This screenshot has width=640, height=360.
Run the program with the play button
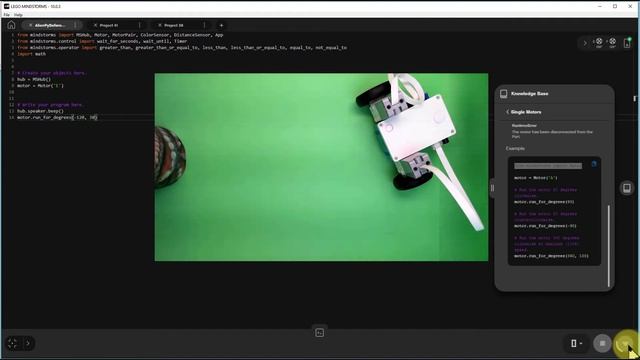tap(624, 344)
